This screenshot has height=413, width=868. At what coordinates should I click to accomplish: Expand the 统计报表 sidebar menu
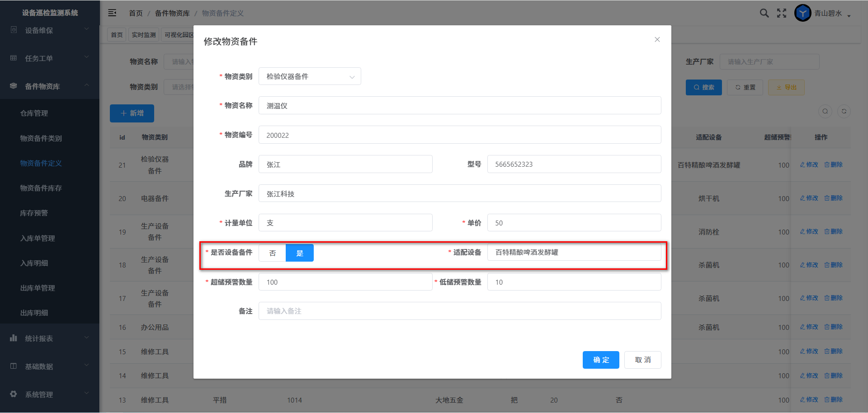50,338
